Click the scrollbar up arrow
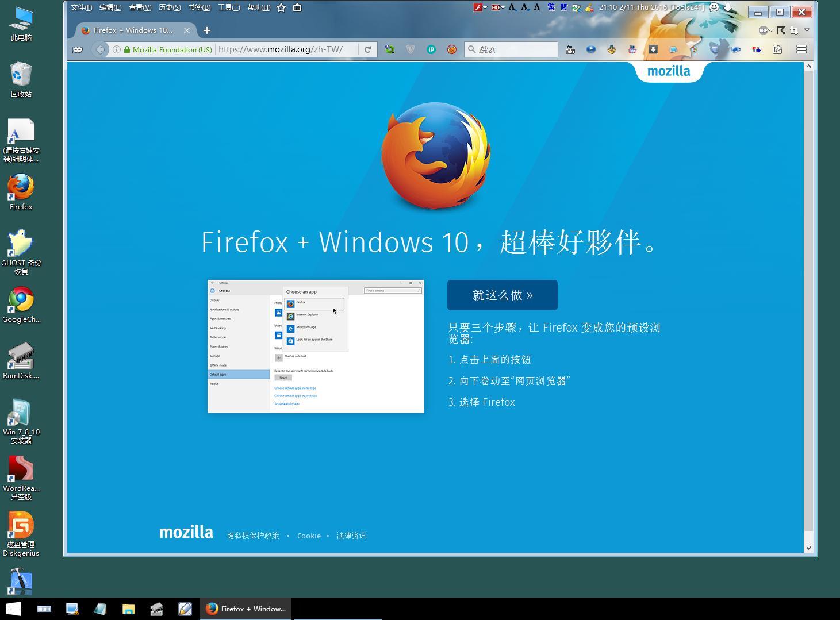 808,67
